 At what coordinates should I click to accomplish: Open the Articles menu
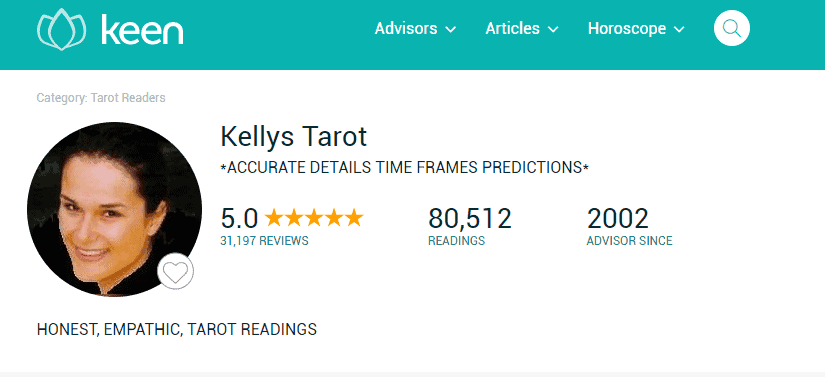522,28
